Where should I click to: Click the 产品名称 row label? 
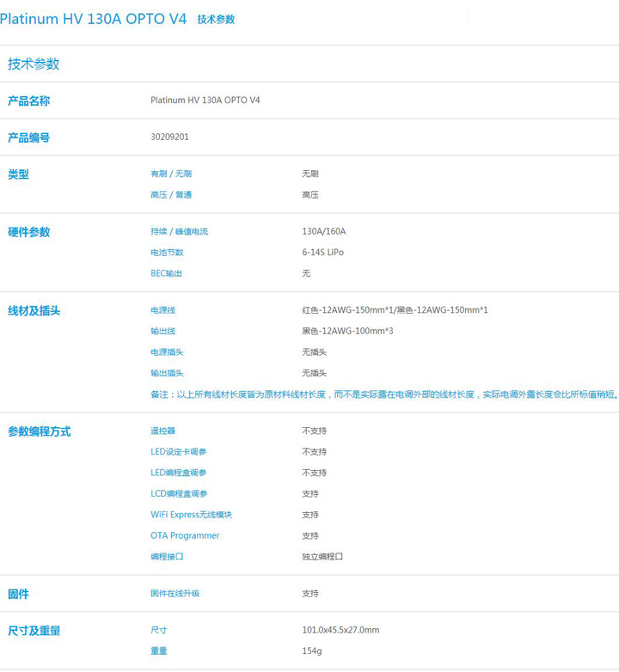(28, 101)
